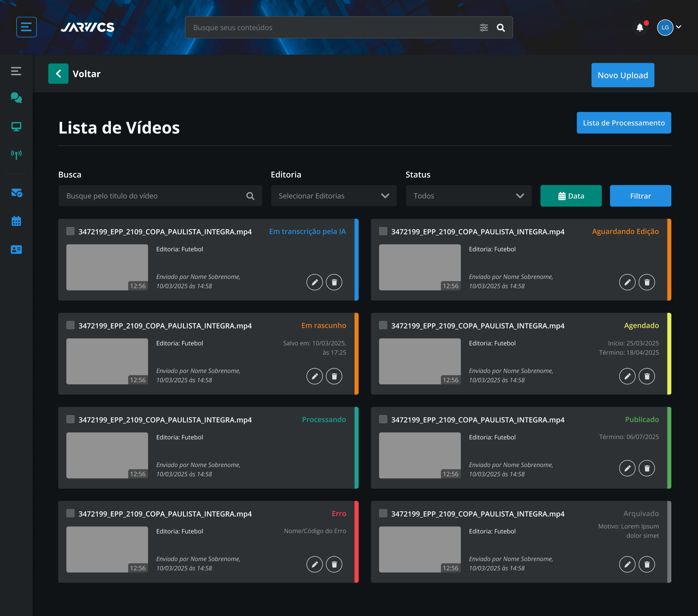Click trash icon on the 'Publicado' video
Viewport: 698px width, 616px height.
[646, 468]
